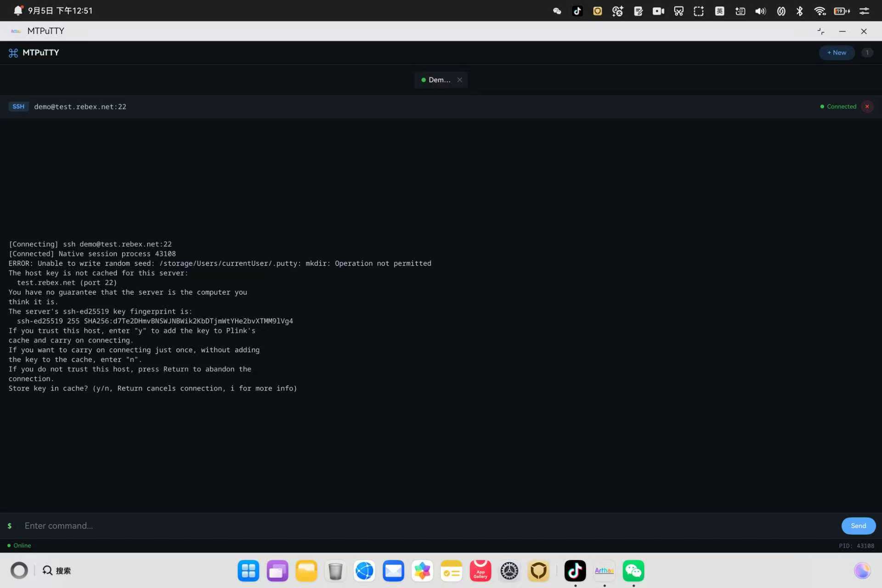
Task: Click the '[Connecting] ssh demo@test.rebex.net:22' line
Action: click(x=90, y=244)
